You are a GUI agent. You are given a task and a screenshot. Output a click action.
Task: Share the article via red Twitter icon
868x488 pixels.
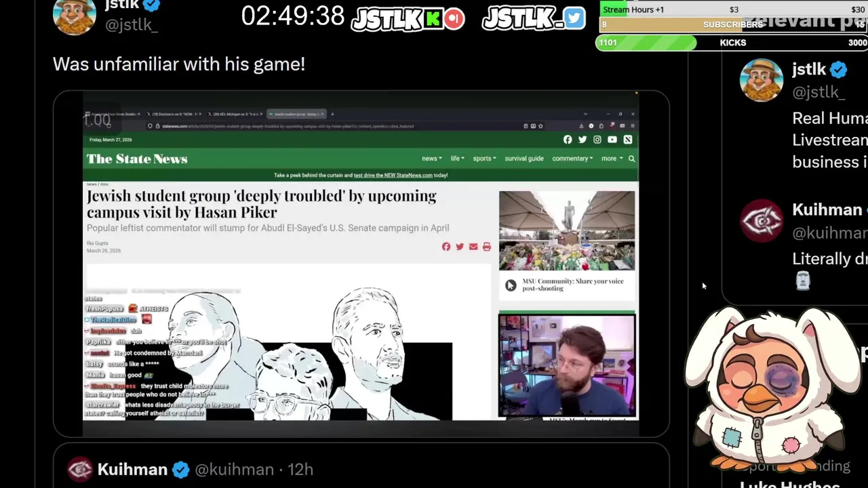[x=460, y=247]
